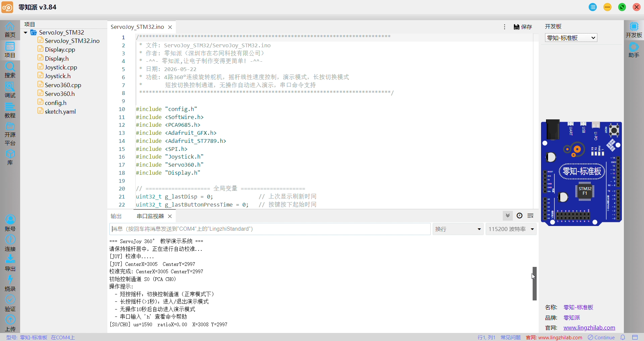This screenshot has height=341, width=644.
Task: Open the notifications bell in status bar
Action: tap(623, 337)
